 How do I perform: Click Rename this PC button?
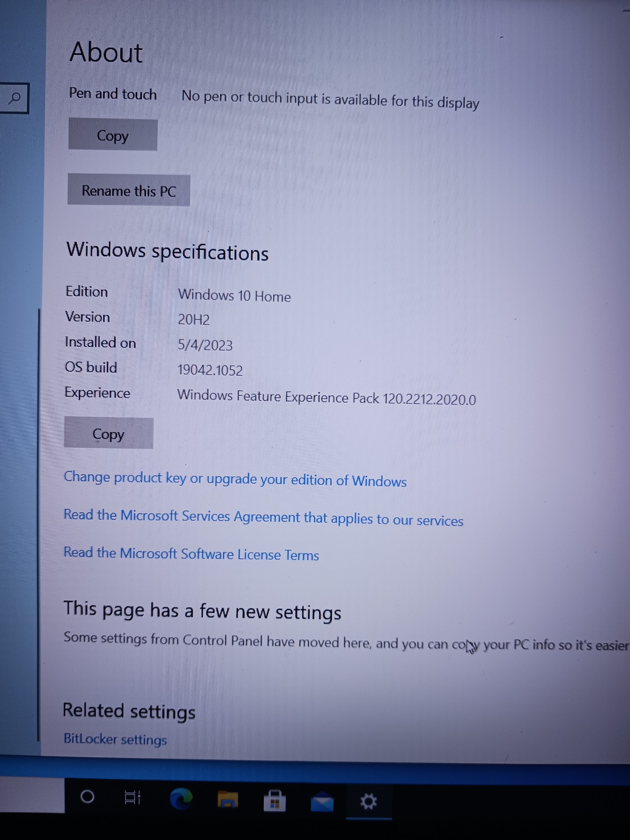coord(129,191)
